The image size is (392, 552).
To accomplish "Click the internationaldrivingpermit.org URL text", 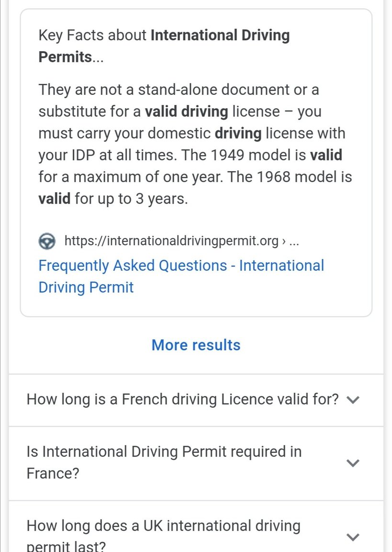I will [x=171, y=241].
